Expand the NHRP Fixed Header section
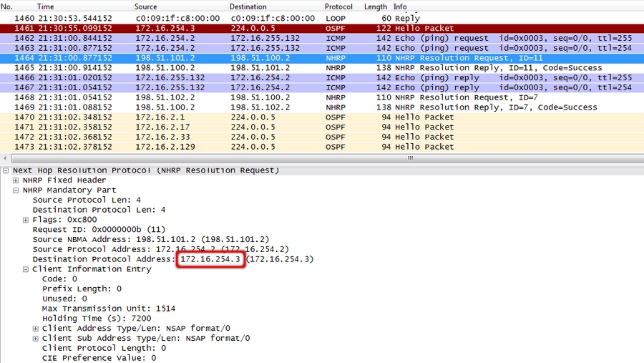Screen dimensions: 644x363 click(x=16, y=180)
